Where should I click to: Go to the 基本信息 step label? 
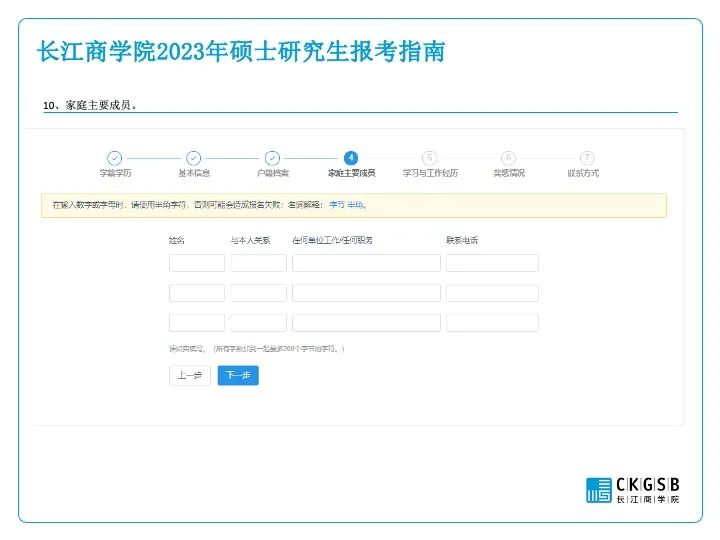pyautogui.click(x=194, y=173)
